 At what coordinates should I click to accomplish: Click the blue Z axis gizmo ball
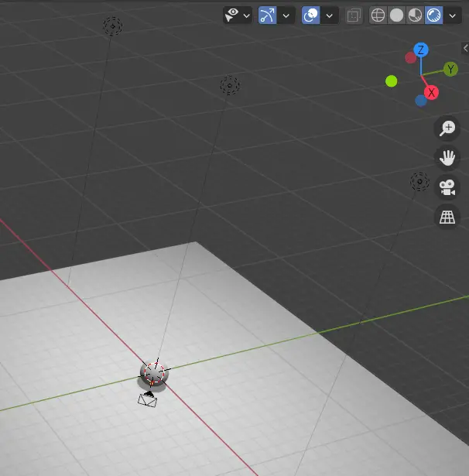click(421, 50)
